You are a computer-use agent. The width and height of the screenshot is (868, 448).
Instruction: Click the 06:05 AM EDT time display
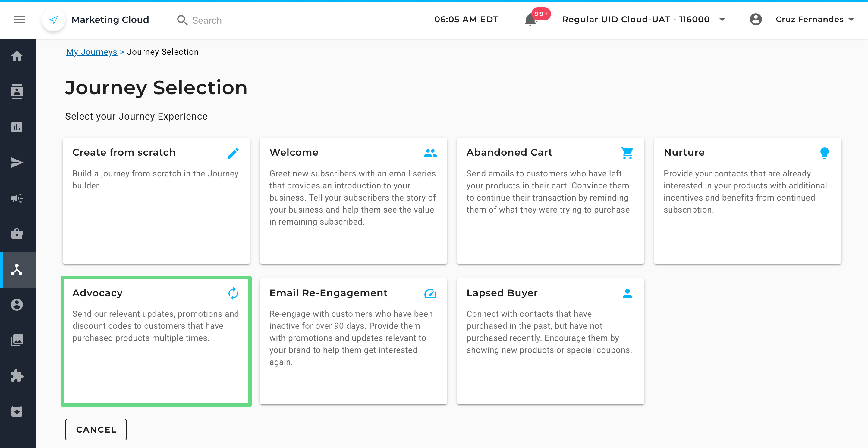(466, 20)
